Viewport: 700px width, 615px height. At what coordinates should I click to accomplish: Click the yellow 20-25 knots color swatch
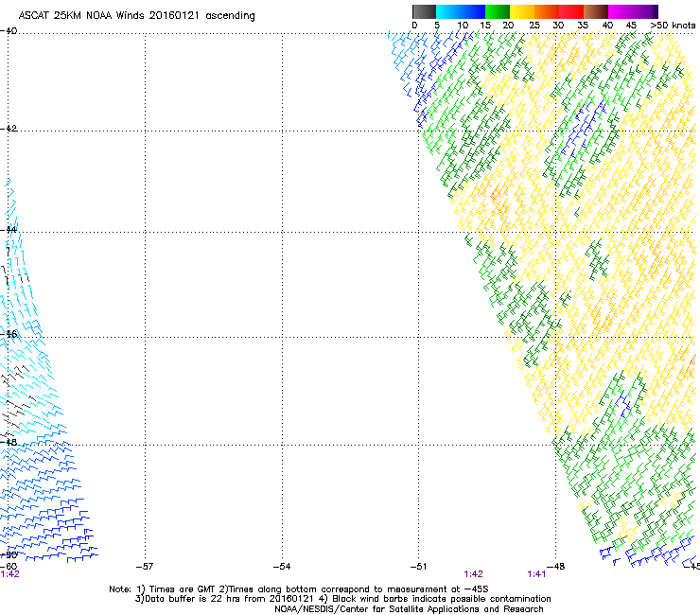click(x=522, y=11)
